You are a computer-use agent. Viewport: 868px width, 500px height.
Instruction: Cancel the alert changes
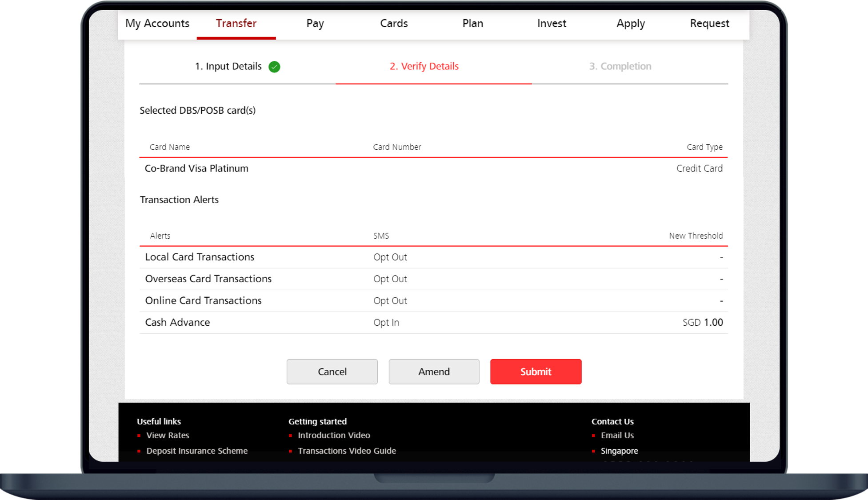pos(332,372)
